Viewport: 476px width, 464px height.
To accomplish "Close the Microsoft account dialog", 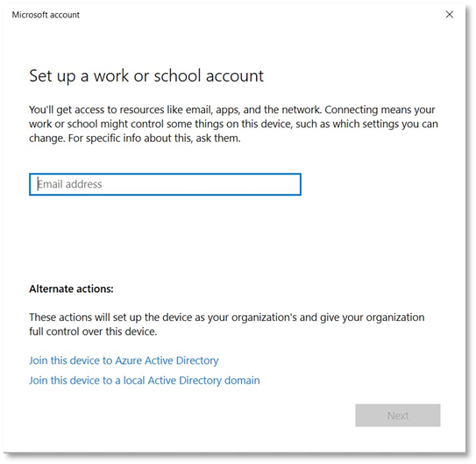I will [x=450, y=14].
